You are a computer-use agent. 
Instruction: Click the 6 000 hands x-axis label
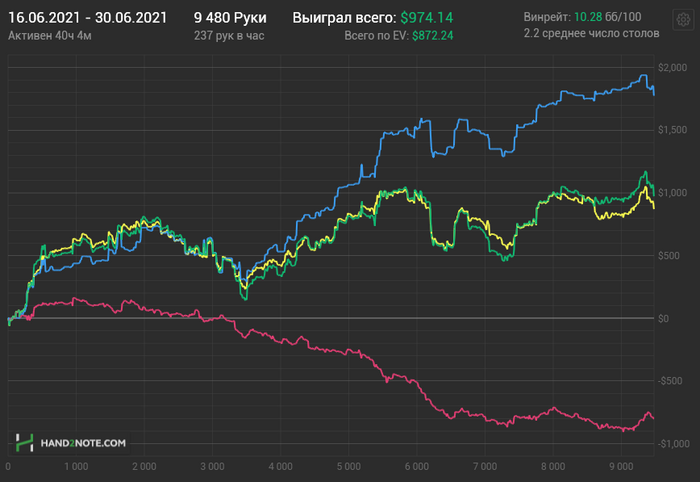[417, 467]
